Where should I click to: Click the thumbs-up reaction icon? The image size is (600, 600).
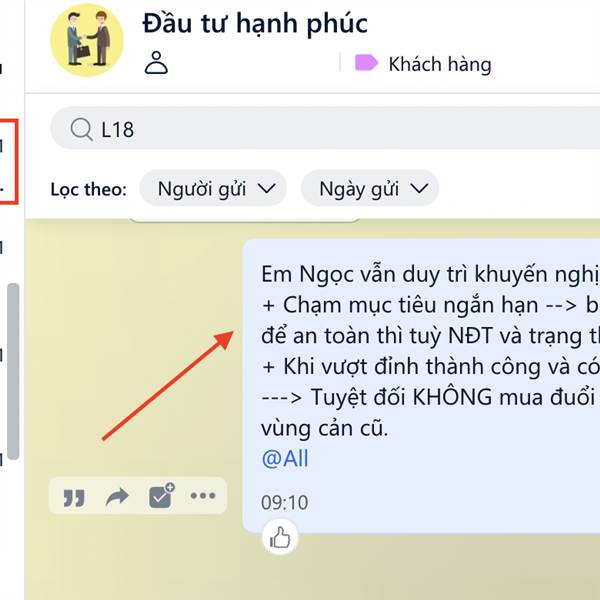tap(280, 538)
